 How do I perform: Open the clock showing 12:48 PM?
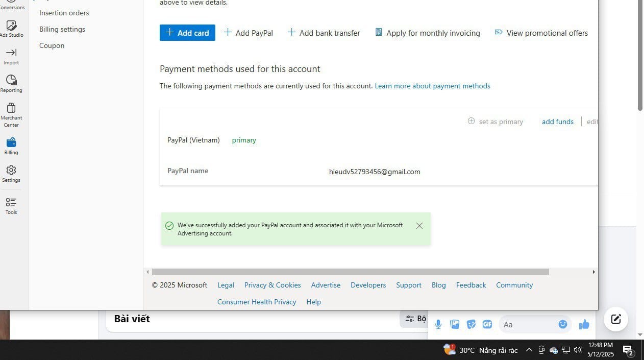click(x=600, y=350)
